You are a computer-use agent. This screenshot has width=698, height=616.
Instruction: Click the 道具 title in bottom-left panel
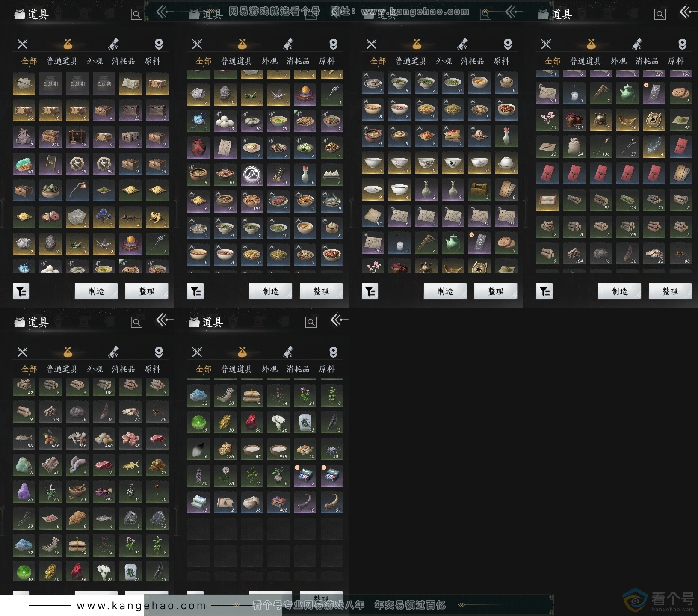pyautogui.click(x=38, y=322)
